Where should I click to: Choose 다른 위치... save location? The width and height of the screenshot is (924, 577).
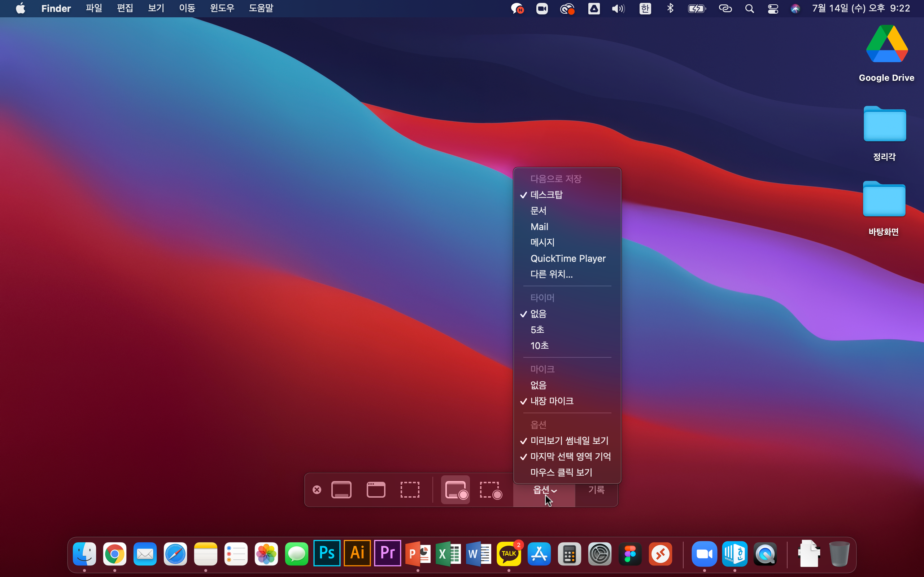[x=552, y=274]
